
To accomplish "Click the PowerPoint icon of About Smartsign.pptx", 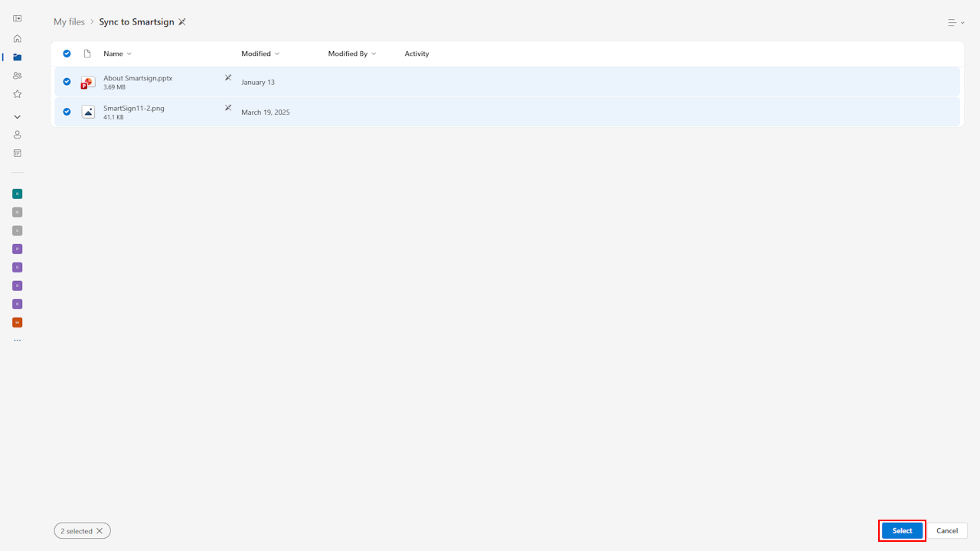I will point(88,82).
